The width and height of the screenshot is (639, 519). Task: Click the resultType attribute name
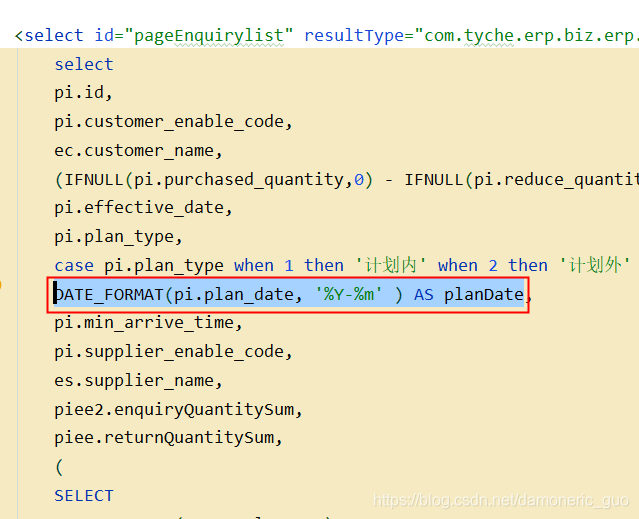(x=353, y=35)
